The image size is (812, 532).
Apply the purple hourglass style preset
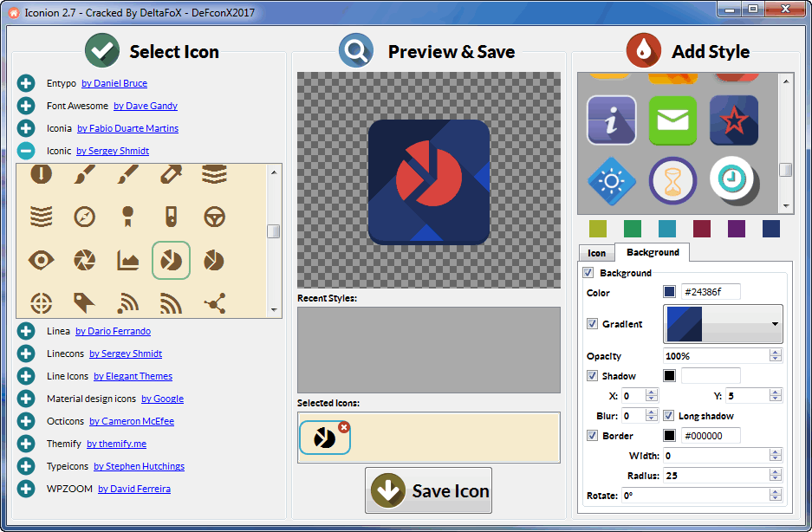click(672, 181)
